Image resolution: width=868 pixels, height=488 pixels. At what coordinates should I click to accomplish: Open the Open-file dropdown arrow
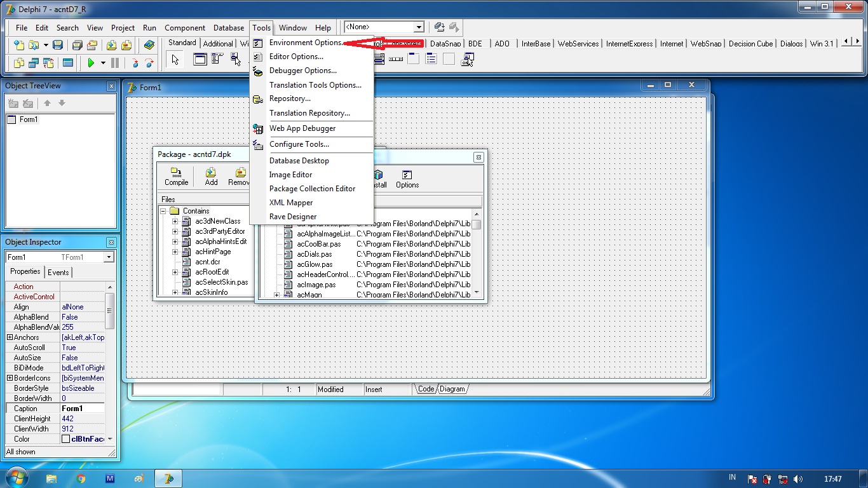[x=46, y=44]
